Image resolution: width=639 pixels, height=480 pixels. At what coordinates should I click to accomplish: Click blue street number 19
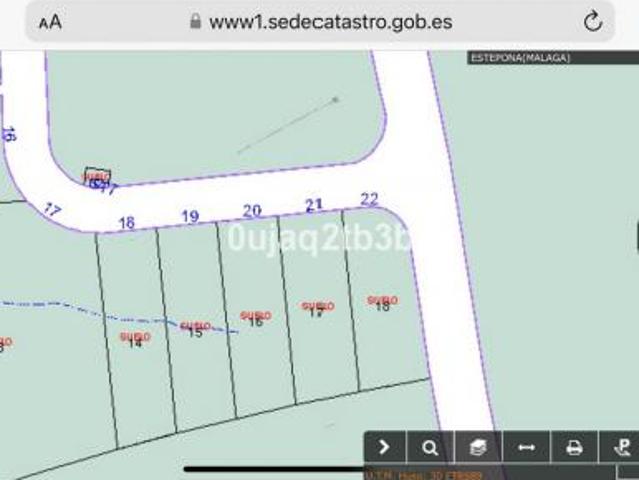coord(190,216)
